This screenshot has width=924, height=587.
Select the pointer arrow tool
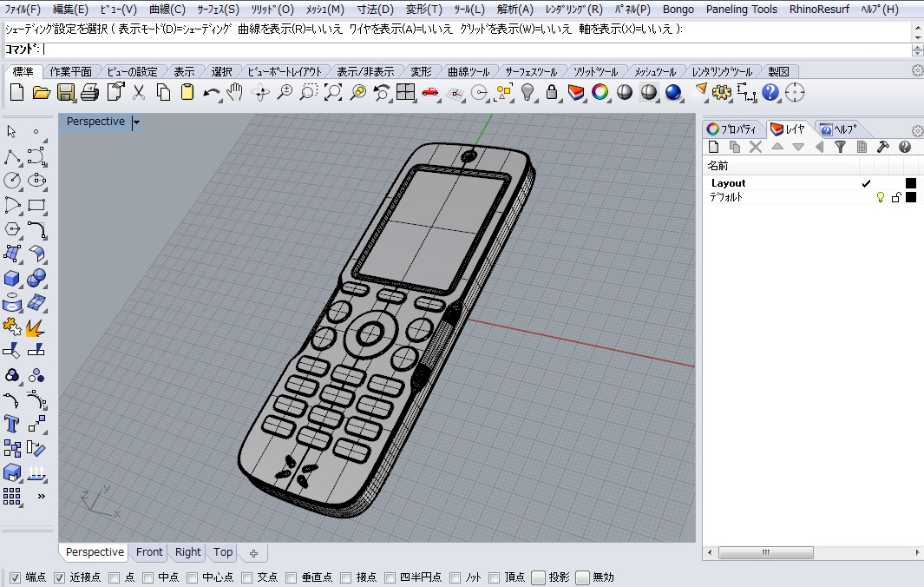point(11,131)
